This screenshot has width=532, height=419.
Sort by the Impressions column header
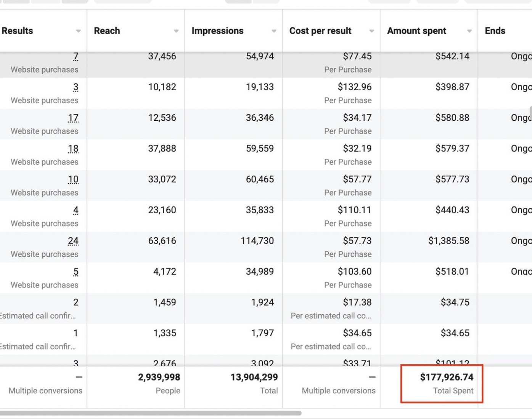pos(217,31)
